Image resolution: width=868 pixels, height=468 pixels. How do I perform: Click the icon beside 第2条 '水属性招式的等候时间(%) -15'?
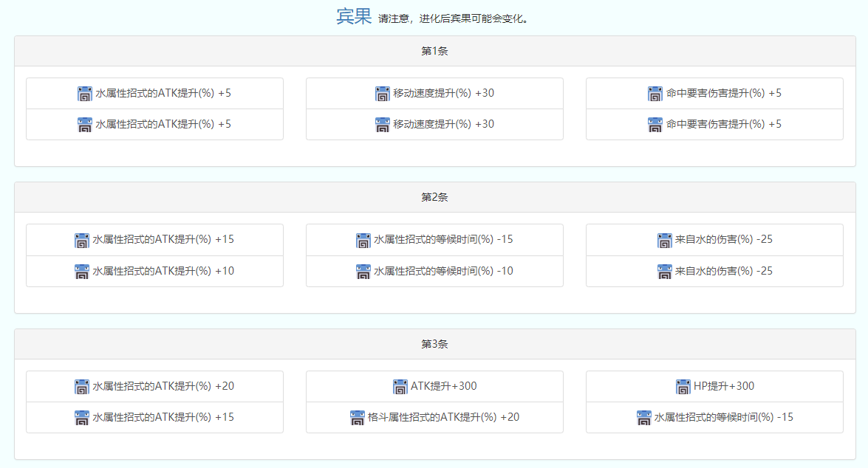pyautogui.click(x=363, y=240)
